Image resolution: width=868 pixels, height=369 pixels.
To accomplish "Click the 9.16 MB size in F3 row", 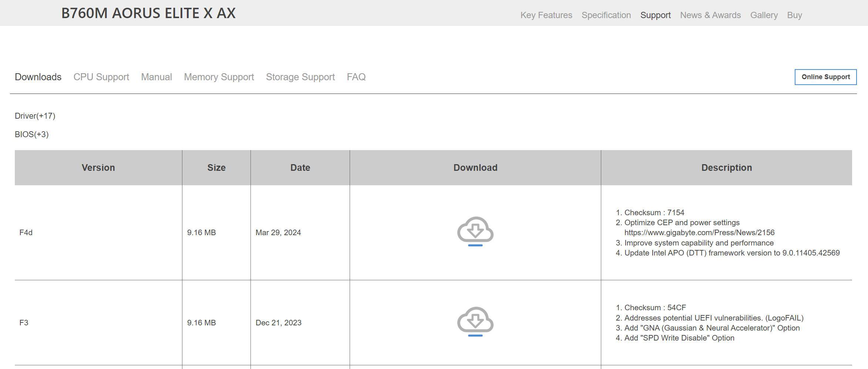I will 201,323.
